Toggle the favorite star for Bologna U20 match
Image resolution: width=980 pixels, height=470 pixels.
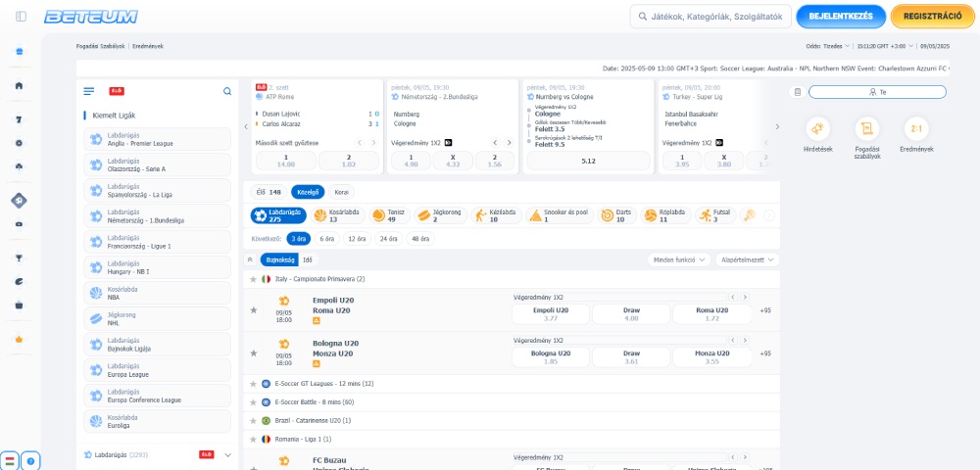(x=254, y=353)
